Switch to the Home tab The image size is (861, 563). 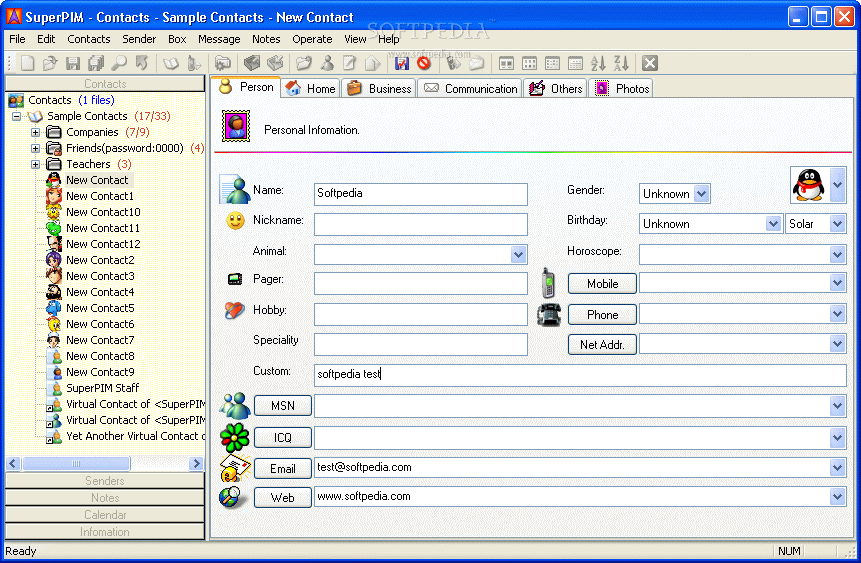click(311, 88)
